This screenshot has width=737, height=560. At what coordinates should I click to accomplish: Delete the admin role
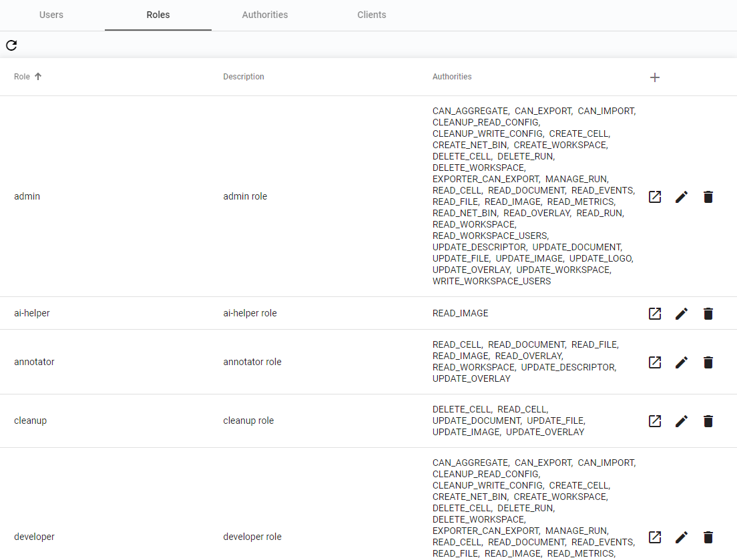708,197
